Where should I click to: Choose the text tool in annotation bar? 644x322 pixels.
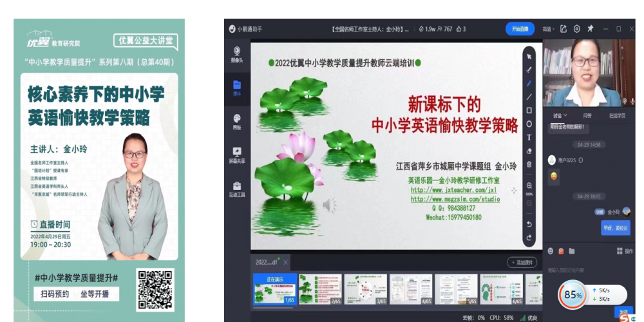[x=529, y=137]
